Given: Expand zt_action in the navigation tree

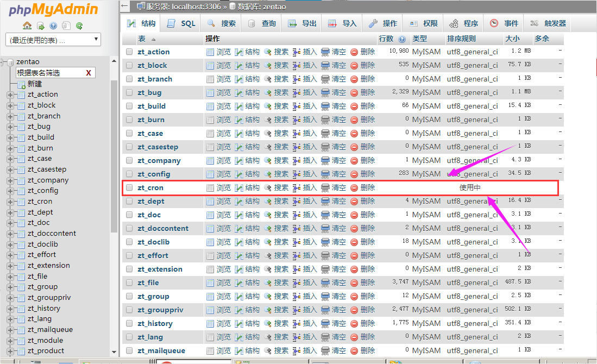Looking at the screenshot, I should pos(10,95).
